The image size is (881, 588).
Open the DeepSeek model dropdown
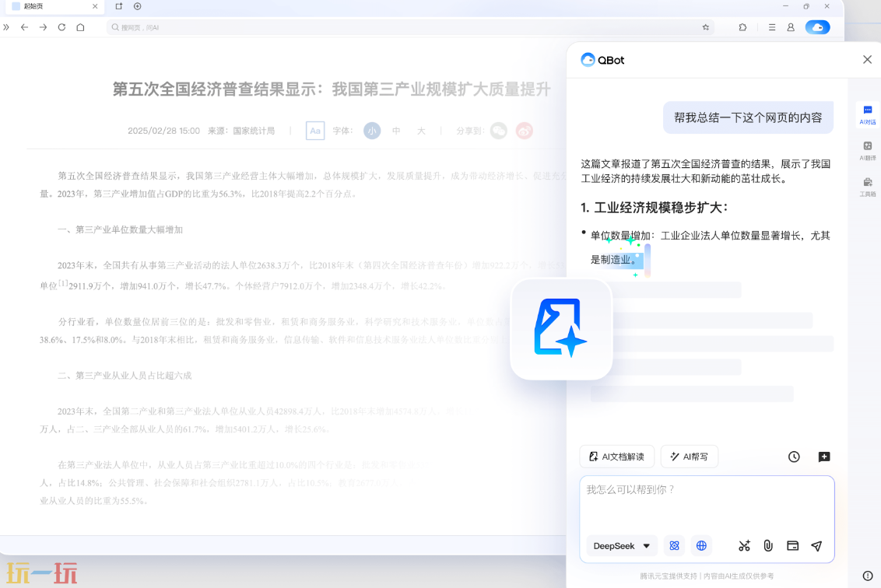622,546
